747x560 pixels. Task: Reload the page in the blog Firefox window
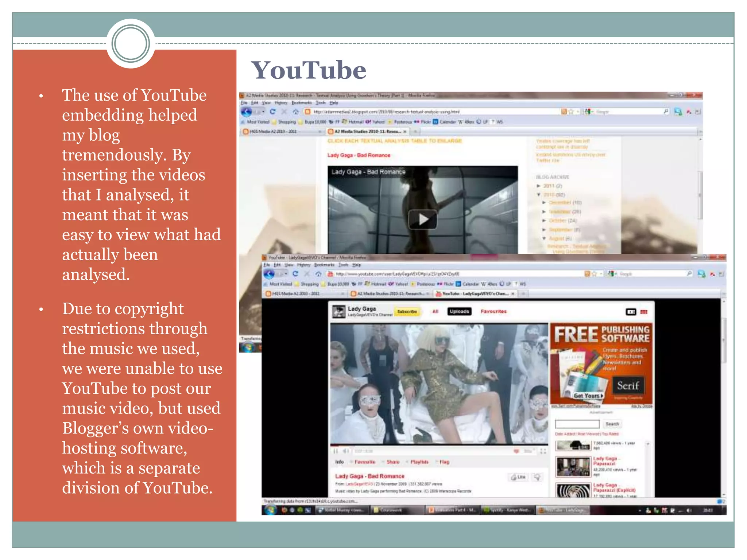[x=272, y=112]
